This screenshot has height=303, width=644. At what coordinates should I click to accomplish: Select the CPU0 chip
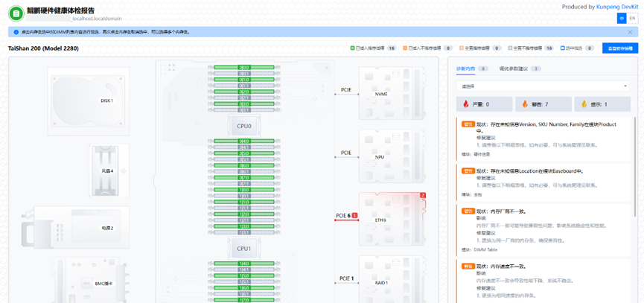click(244, 127)
